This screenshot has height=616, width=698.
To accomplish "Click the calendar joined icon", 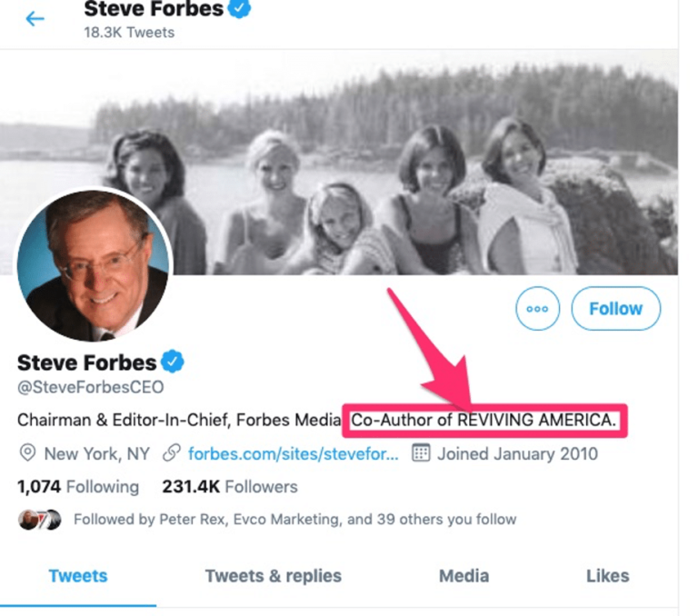I will click(x=420, y=452).
